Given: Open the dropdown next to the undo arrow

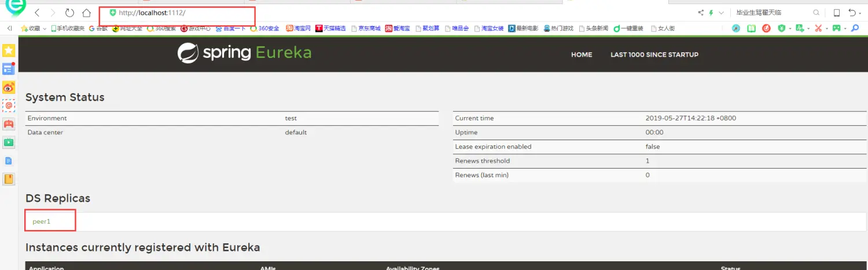Looking at the screenshot, I should tap(860, 13).
